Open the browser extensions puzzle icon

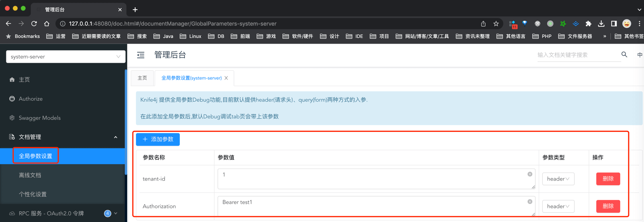[x=588, y=24]
